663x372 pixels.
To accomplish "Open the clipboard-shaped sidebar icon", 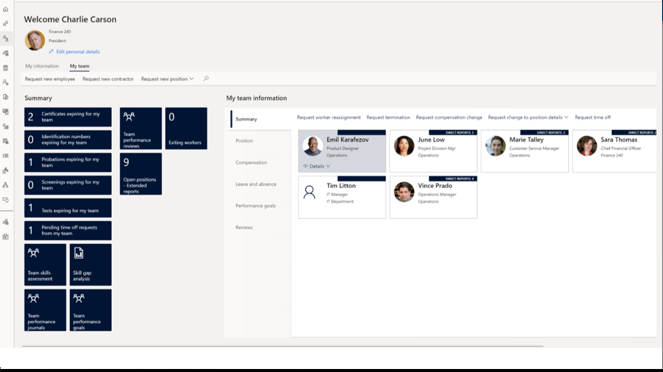I will (x=5, y=68).
